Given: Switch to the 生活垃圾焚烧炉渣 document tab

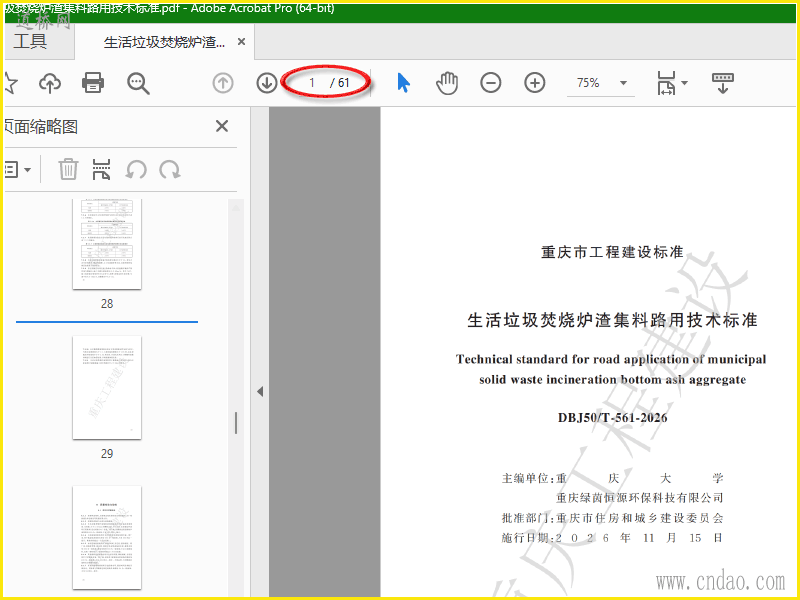Looking at the screenshot, I should [164, 42].
